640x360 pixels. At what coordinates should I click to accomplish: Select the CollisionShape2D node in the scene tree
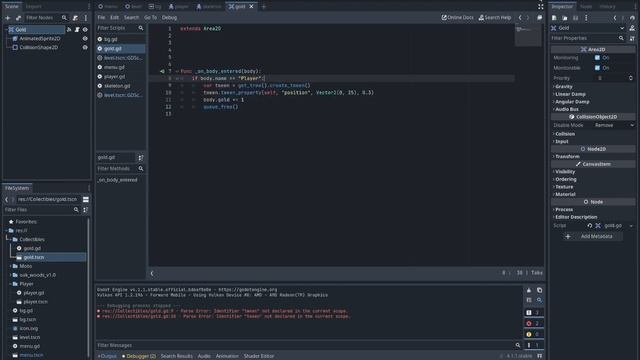38,47
